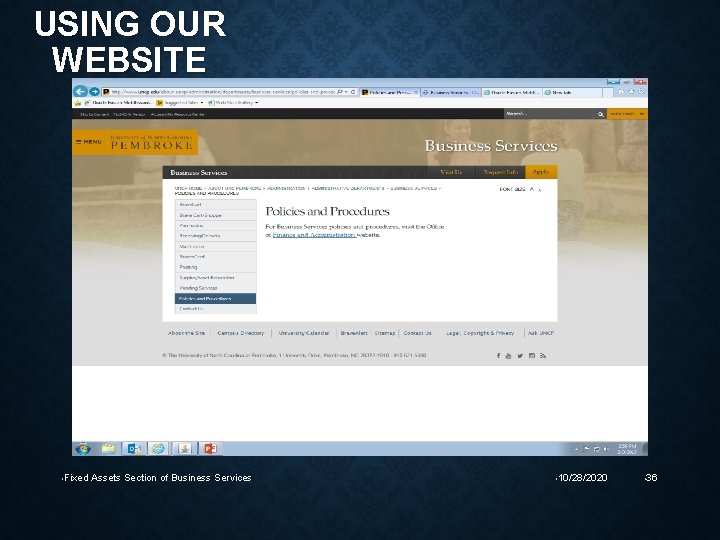Viewport: 720px width, 540px height.
Task: Open the Ask UNCP footer link
Action: coord(540,333)
